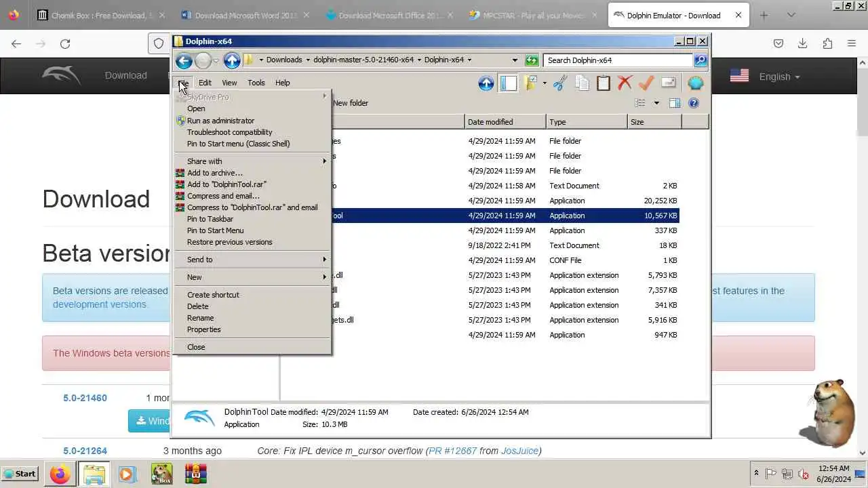This screenshot has height=488, width=868.
Task: Click the blue Help question mark icon
Action: click(x=694, y=103)
